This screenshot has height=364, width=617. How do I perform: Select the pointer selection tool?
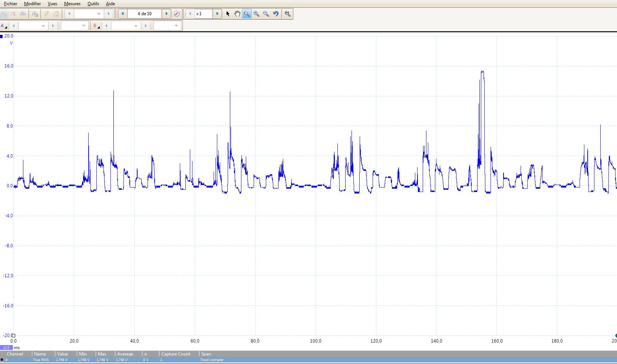[228, 14]
